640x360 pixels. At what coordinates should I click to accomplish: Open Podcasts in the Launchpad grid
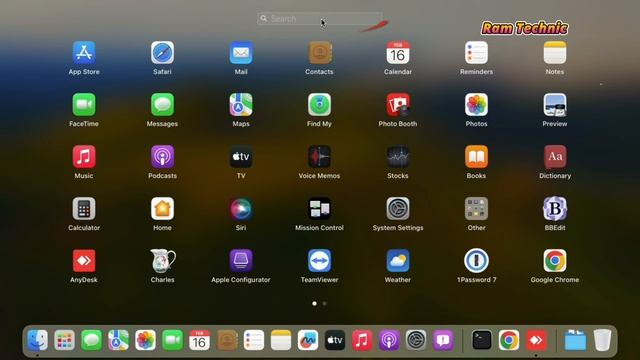coord(162,157)
